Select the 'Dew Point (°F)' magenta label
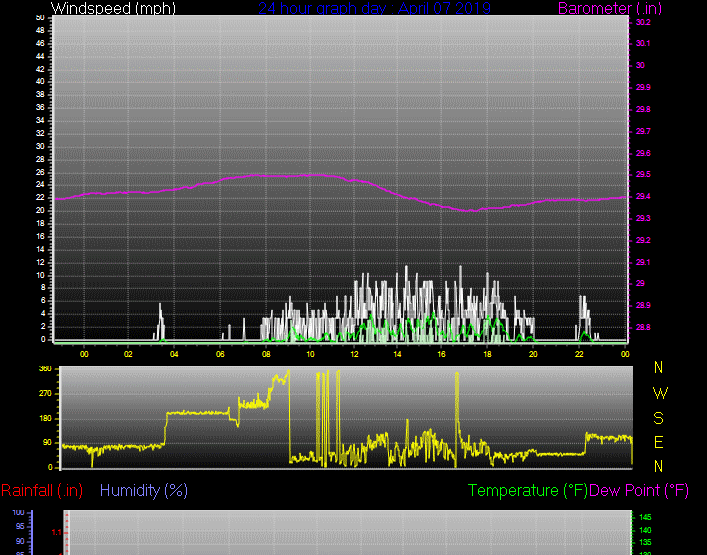The image size is (707, 555). 639,490
